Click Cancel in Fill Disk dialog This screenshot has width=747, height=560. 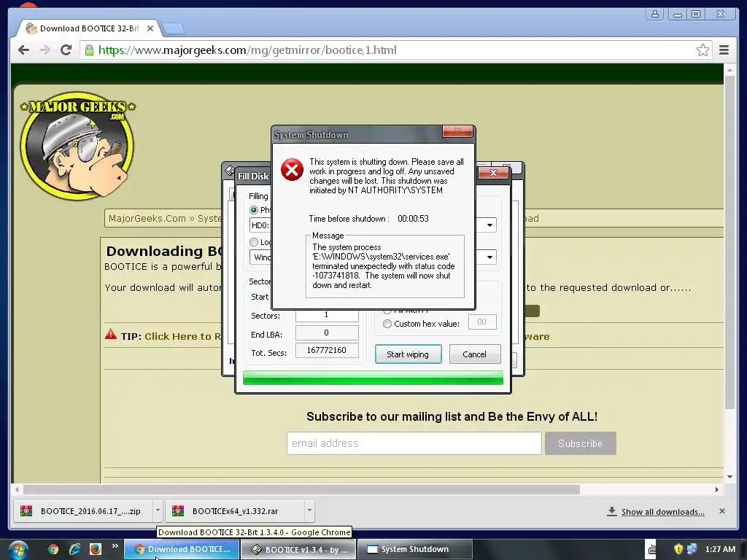pos(474,354)
